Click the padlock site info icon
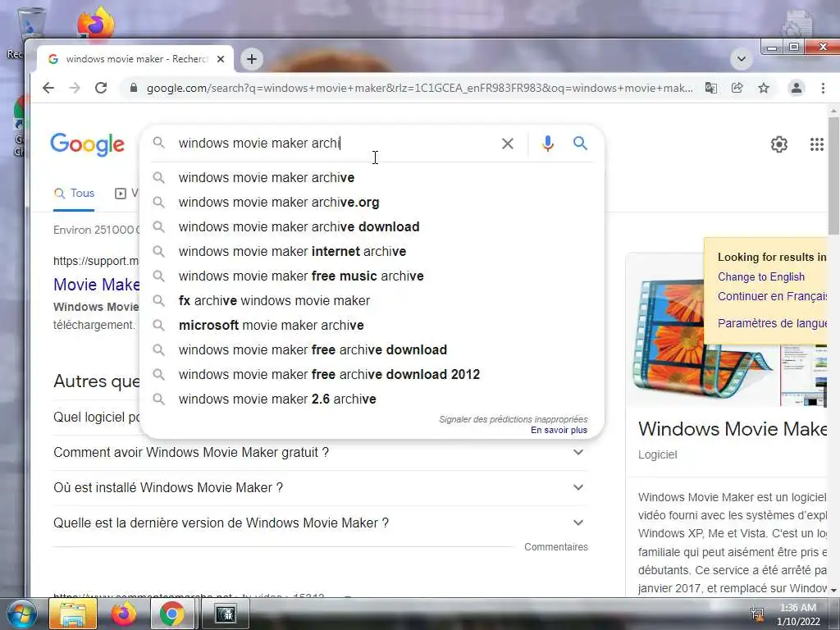Screen dimensions: 840x630 [x=134, y=88]
